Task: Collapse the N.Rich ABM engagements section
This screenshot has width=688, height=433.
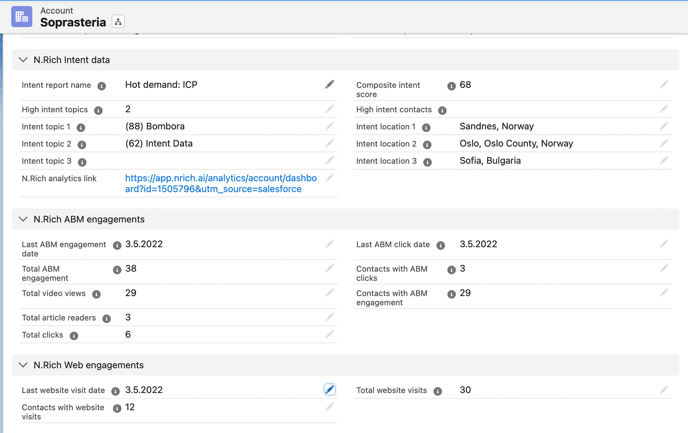Action: (x=23, y=219)
